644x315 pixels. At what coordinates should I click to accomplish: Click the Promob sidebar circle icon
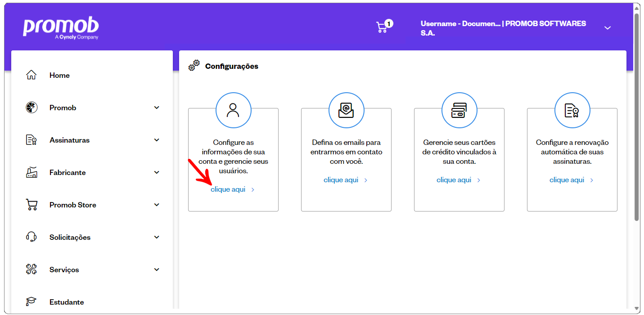pyautogui.click(x=31, y=108)
